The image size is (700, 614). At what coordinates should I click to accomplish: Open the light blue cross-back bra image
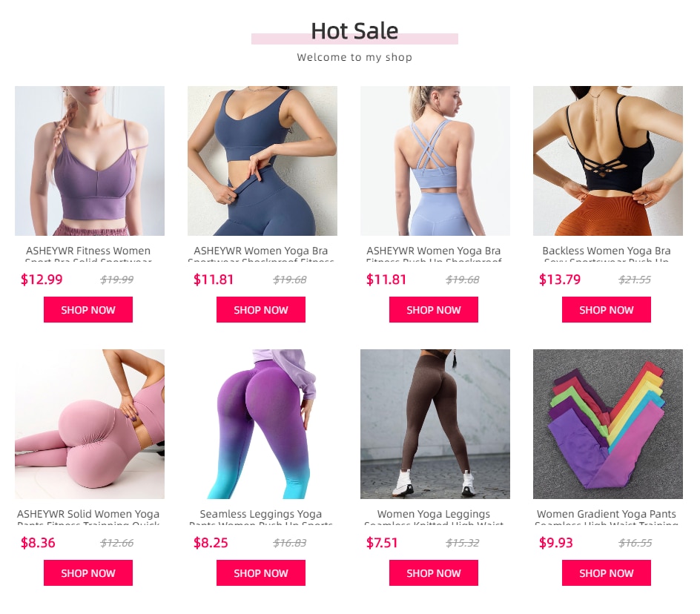[435, 161]
